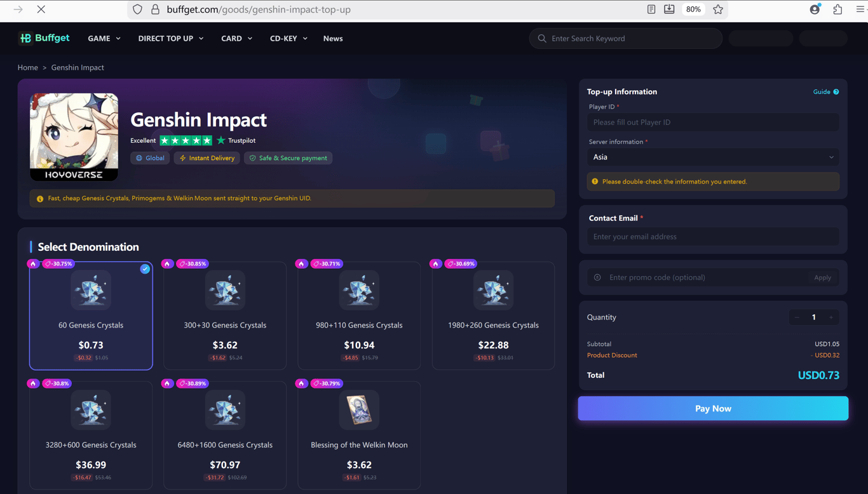This screenshot has width=868, height=494.
Task: Click the -30.79% discount tag
Action: (327, 384)
